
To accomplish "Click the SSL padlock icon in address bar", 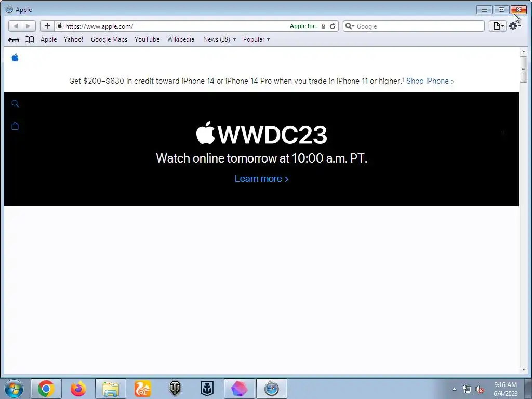I will [323, 26].
